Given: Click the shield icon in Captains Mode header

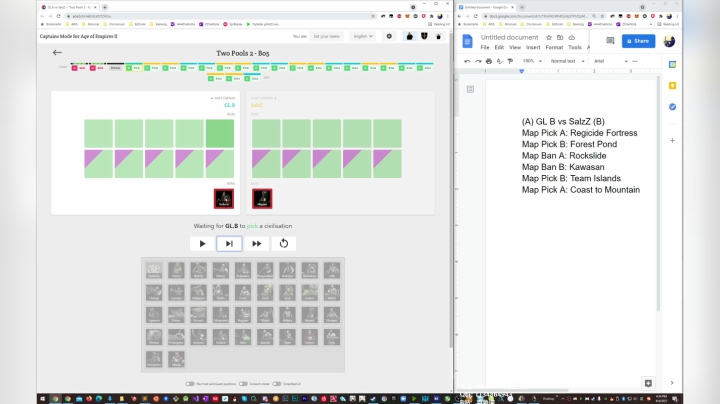Looking at the screenshot, I should pyautogui.click(x=424, y=36).
